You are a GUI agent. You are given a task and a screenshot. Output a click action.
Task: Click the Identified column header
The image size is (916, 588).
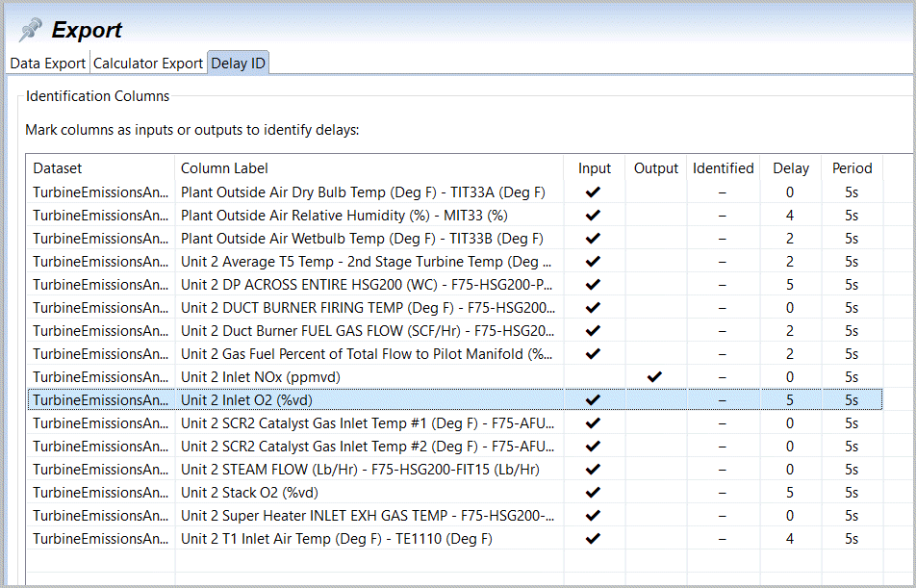point(723,168)
